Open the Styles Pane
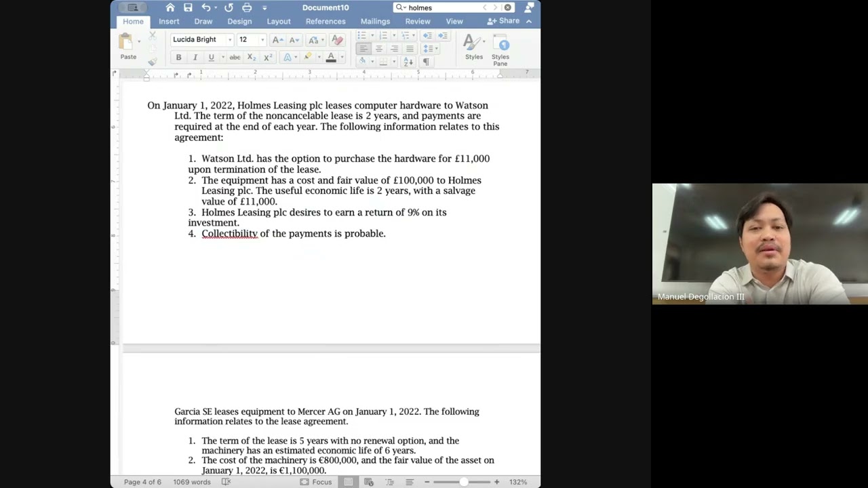Image resolution: width=868 pixels, height=488 pixels. (x=500, y=51)
